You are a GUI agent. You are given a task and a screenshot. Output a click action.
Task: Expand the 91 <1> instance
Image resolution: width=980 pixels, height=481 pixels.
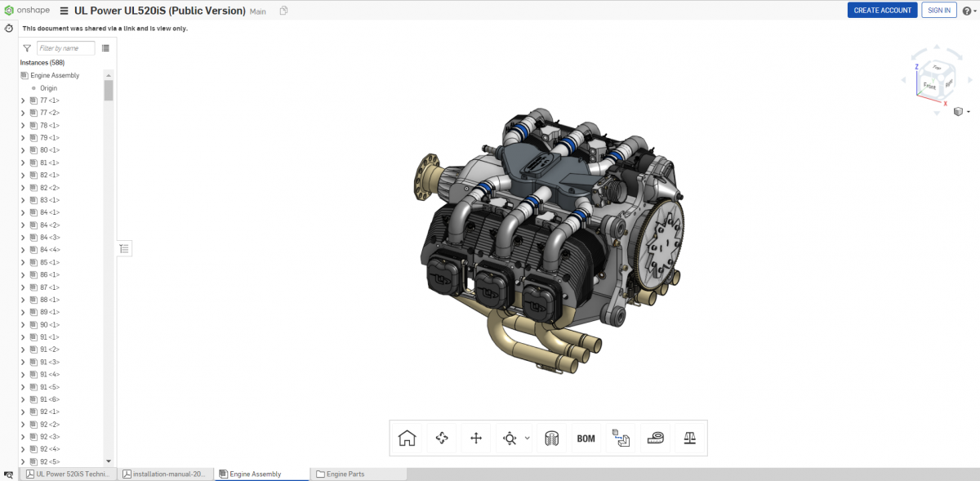[23, 337]
